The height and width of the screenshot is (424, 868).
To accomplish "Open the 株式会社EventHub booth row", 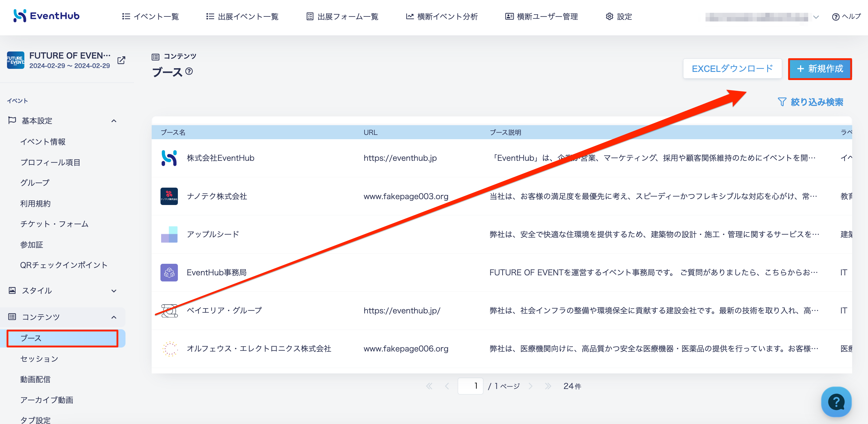I will 502,158.
